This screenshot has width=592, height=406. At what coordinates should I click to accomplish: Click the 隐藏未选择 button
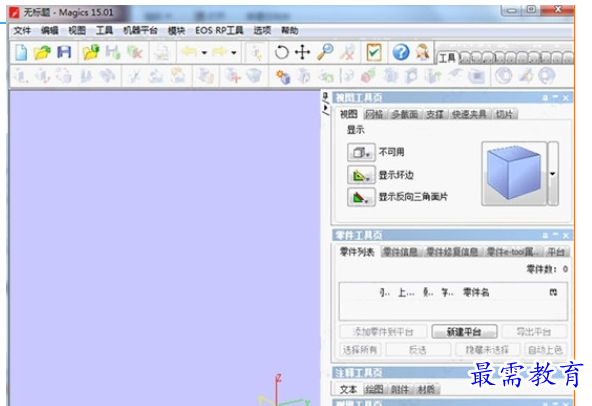click(487, 350)
